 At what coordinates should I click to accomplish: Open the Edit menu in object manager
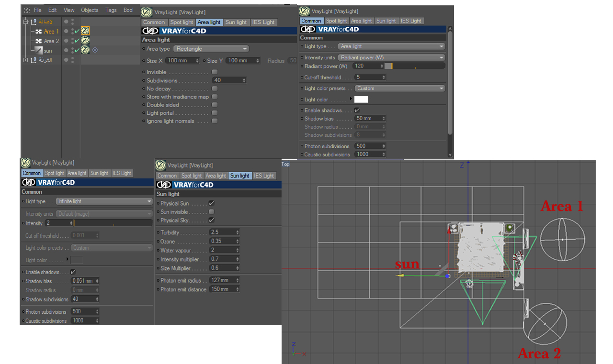point(53,10)
